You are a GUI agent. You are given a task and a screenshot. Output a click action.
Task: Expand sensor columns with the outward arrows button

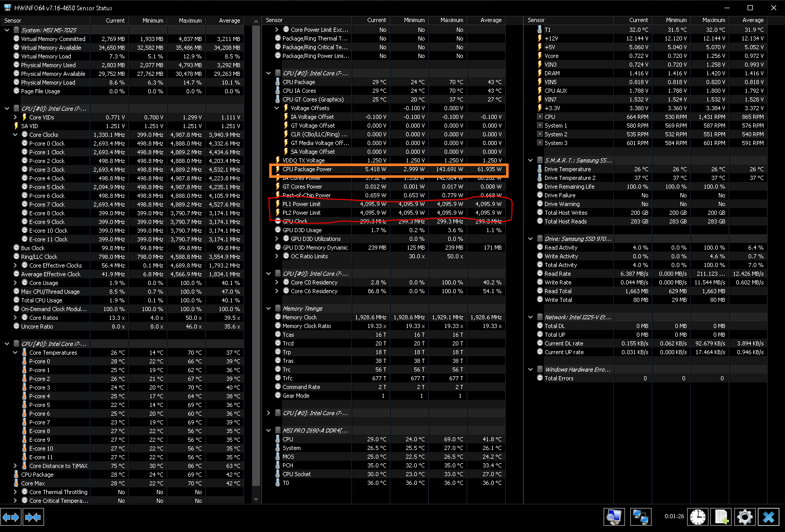[x=11, y=517]
